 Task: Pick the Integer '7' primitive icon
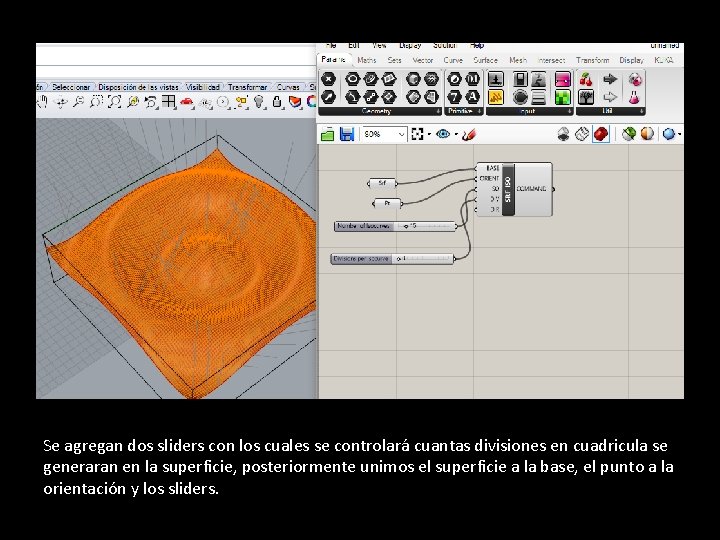coord(454,97)
